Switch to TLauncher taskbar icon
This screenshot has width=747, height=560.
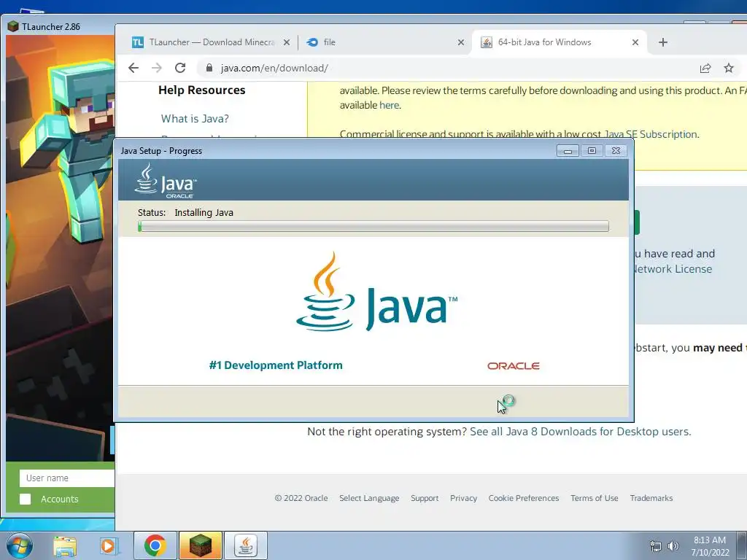(201, 545)
